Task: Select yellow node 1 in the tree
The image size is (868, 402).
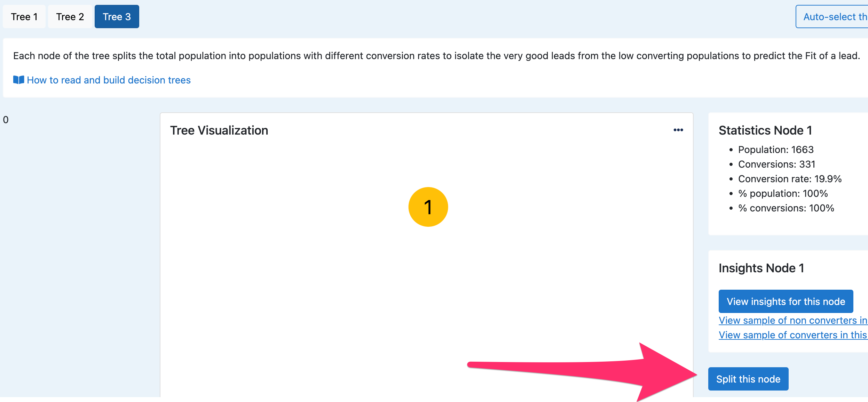Action: (x=428, y=207)
